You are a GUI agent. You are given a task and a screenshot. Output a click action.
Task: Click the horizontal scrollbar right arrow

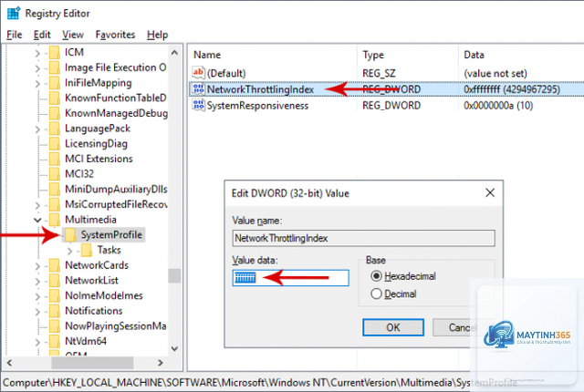161,362
